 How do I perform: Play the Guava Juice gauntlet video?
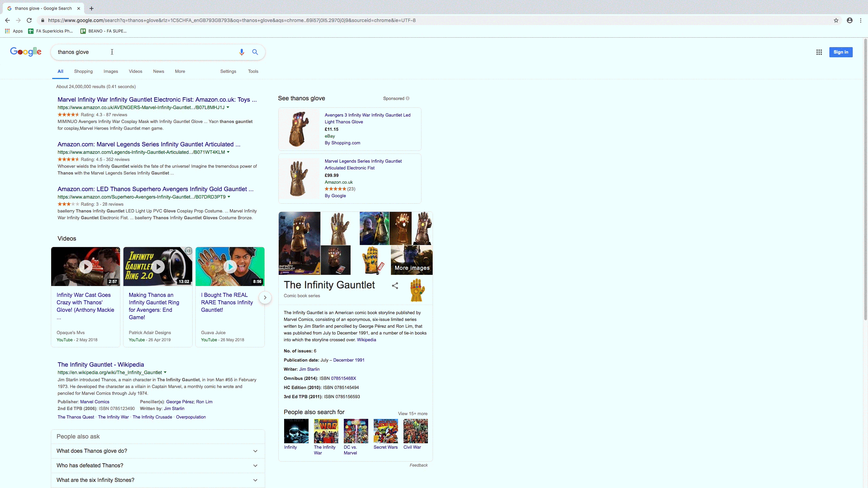230,267
